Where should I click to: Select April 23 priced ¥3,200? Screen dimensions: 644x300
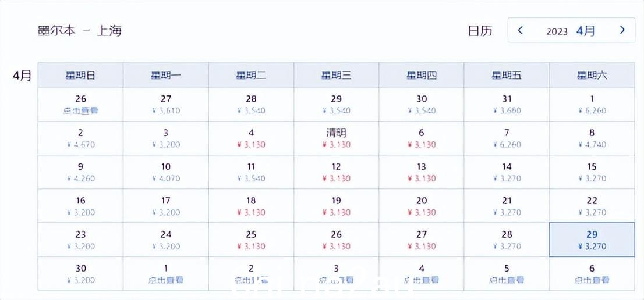point(80,240)
